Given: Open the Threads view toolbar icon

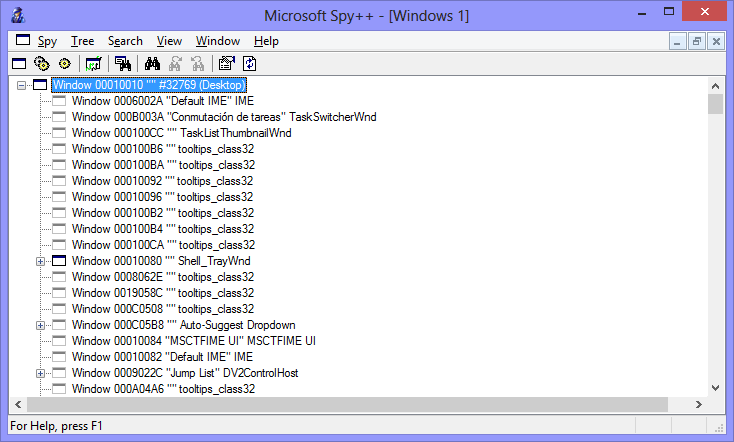Looking at the screenshot, I should tap(65, 64).
